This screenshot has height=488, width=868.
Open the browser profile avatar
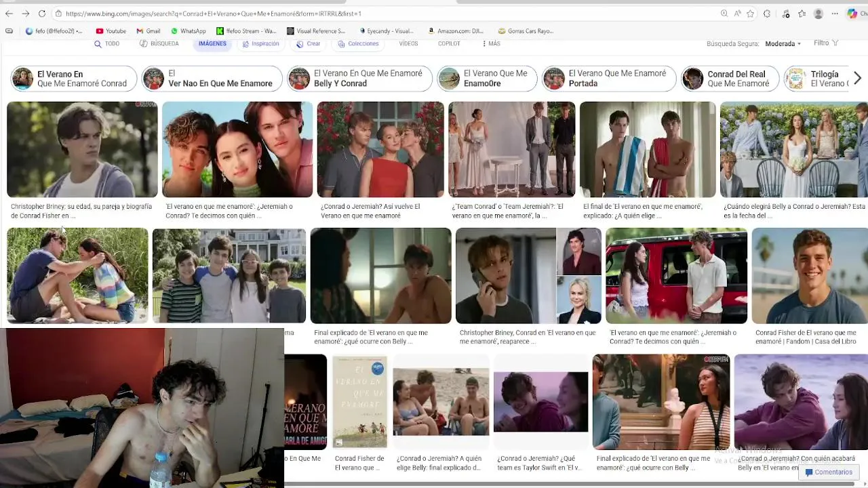click(818, 14)
